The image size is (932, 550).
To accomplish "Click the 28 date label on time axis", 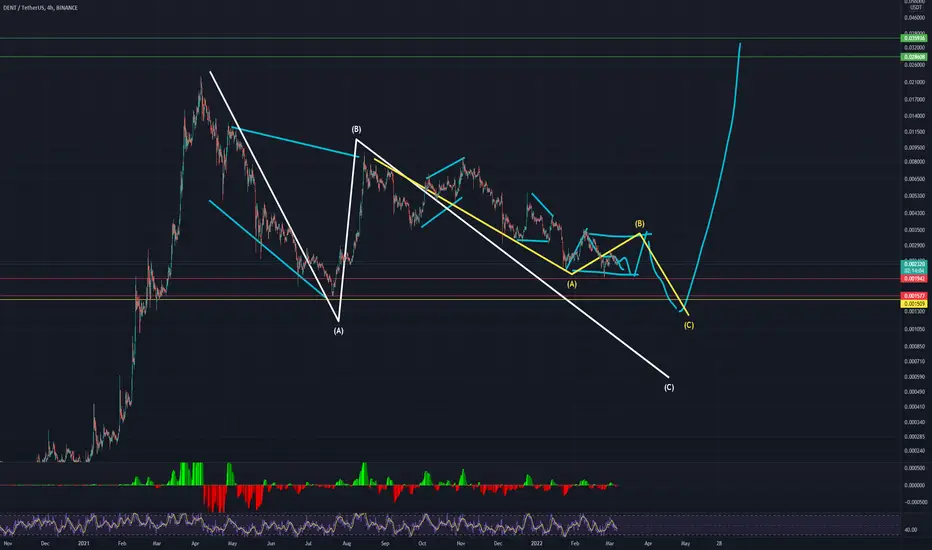I will [x=719, y=543].
